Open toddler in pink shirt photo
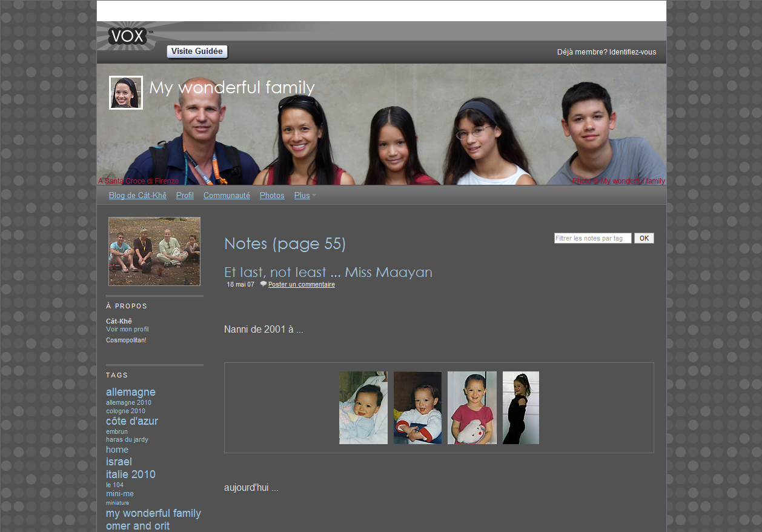 tap(472, 408)
